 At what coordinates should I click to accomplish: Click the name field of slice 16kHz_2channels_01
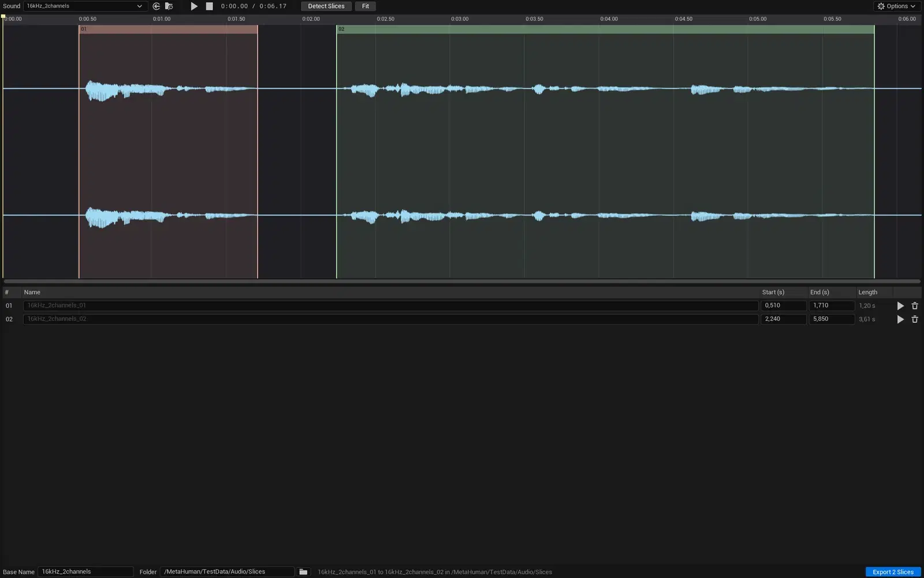point(390,305)
